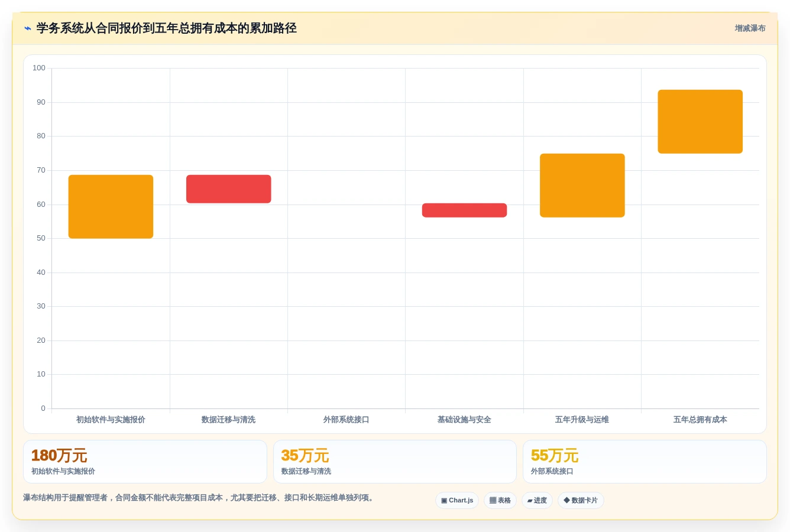Click the 外部系统接口 caption under 55万元
The height and width of the screenshot is (532, 790).
(552, 471)
